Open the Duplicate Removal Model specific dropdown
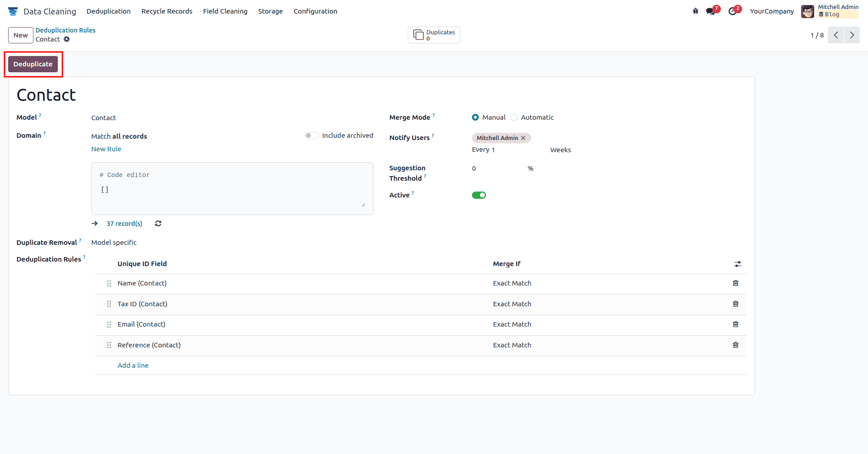This screenshot has width=868, height=454. (x=114, y=243)
